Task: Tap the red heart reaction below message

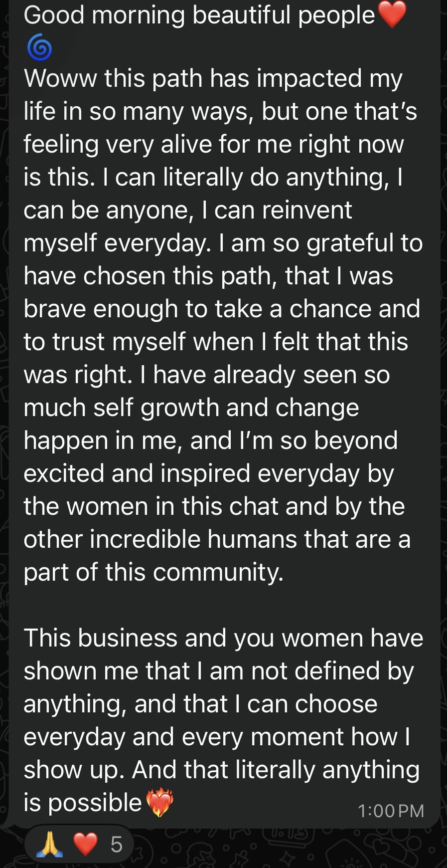Action: pos(85,845)
